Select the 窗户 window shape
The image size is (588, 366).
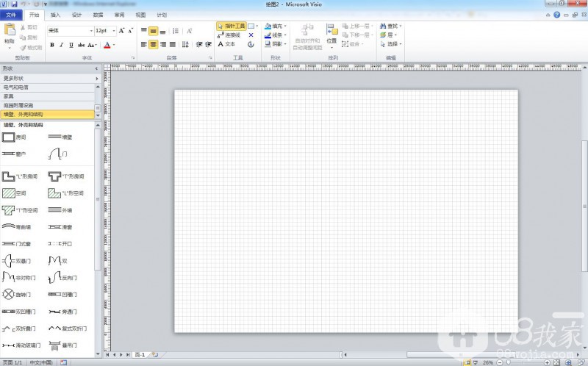(x=9, y=154)
